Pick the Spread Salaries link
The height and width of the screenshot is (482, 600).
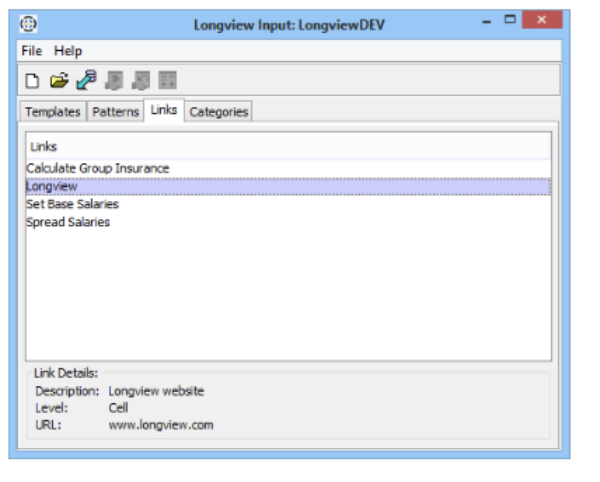tap(68, 222)
